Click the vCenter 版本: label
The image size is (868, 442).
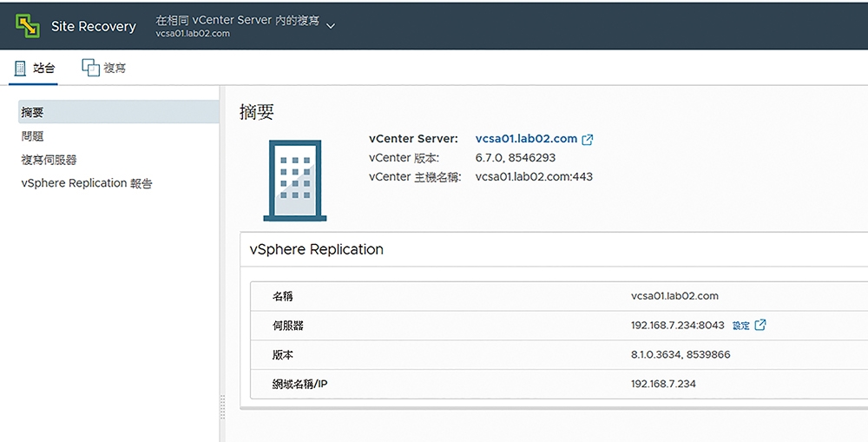tap(404, 158)
